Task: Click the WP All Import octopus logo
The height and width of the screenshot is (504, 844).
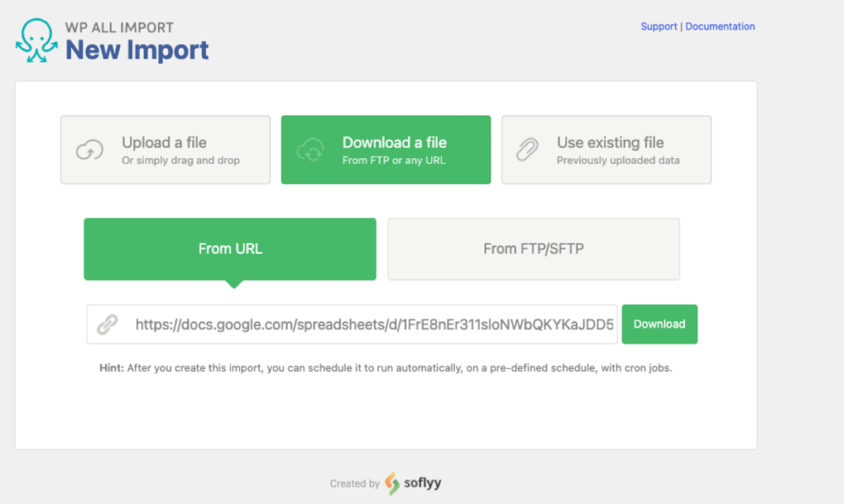Action: point(36,41)
